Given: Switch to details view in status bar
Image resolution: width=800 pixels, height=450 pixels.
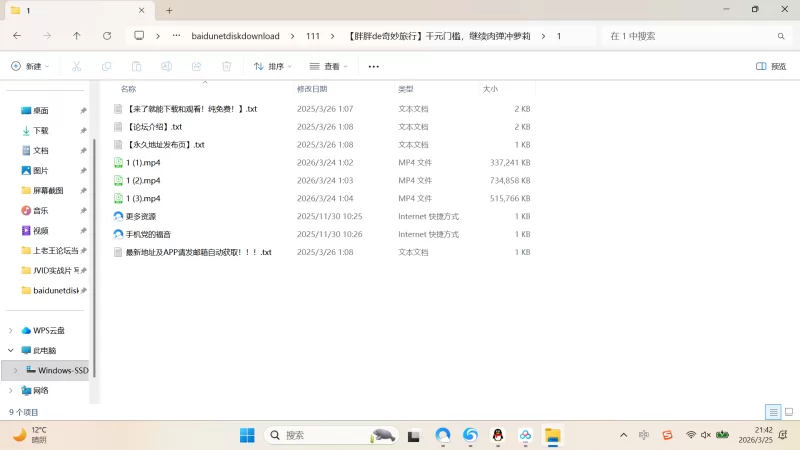Looking at the screenshot, I should click(773, 412).
